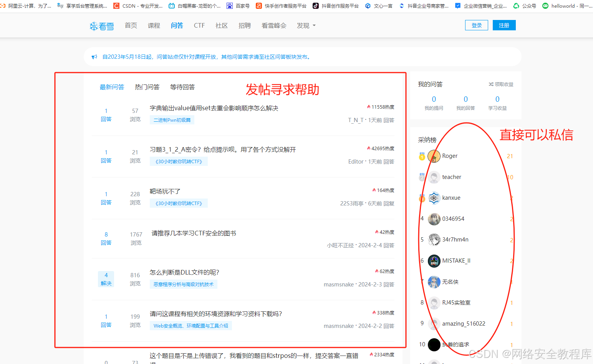This screenshot has width=593, height=364.
Task: Open the WeChat official account bookmark
Action: click(525, 6)
